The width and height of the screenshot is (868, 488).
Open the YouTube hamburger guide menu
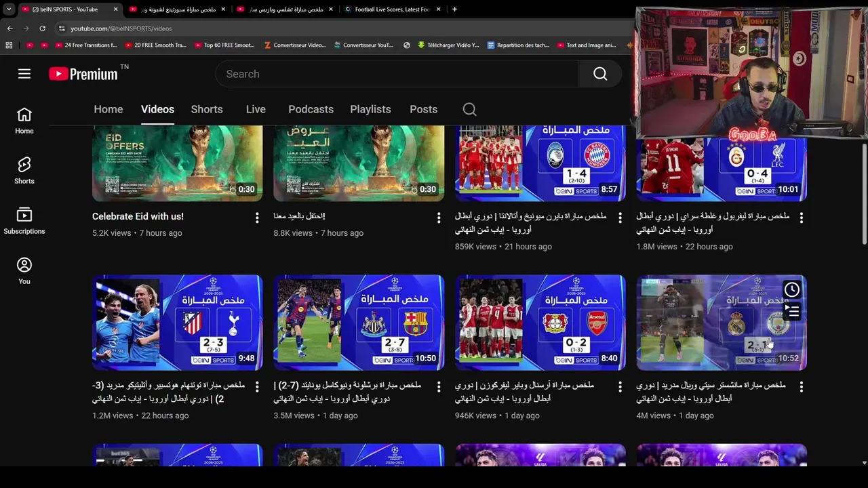coord(24,74)
